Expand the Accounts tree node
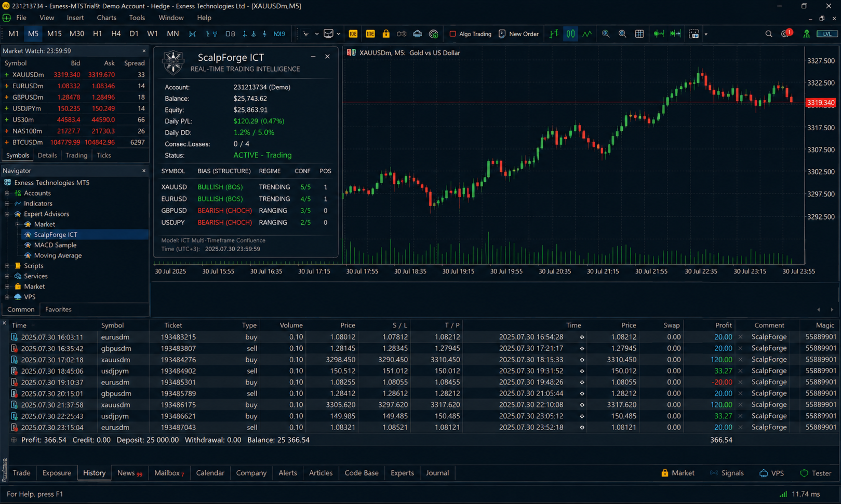841x504 pixels. (x=7, y=193)
